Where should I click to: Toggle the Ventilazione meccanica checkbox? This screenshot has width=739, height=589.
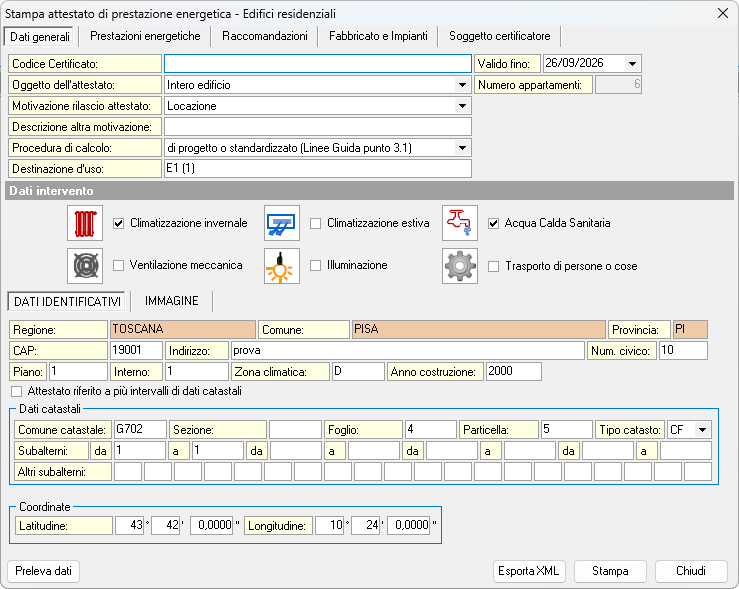pos(119,266)
